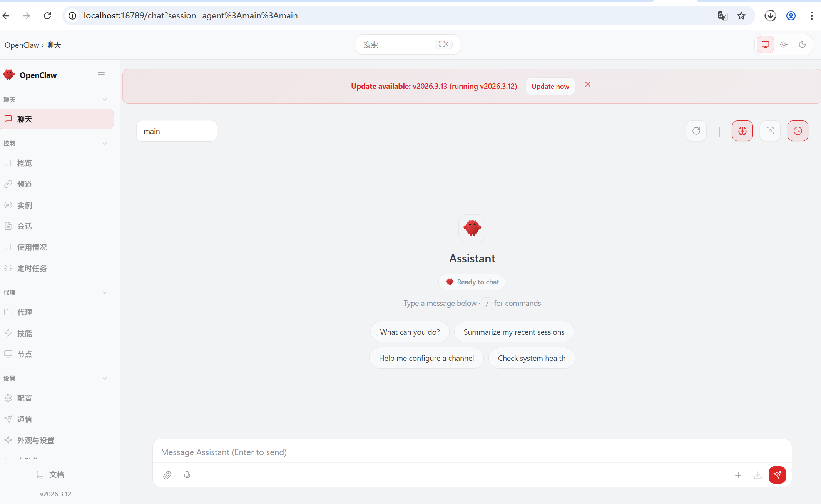Dismiss the update available banner
Screen dimensions: 821x504
(x=587, y=85)
